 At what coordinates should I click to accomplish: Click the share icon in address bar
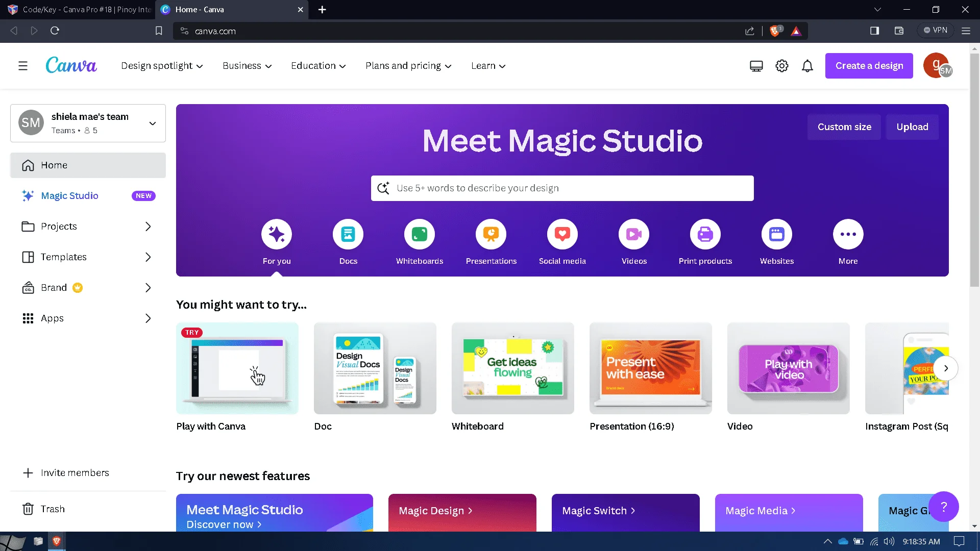click(749, 31)
